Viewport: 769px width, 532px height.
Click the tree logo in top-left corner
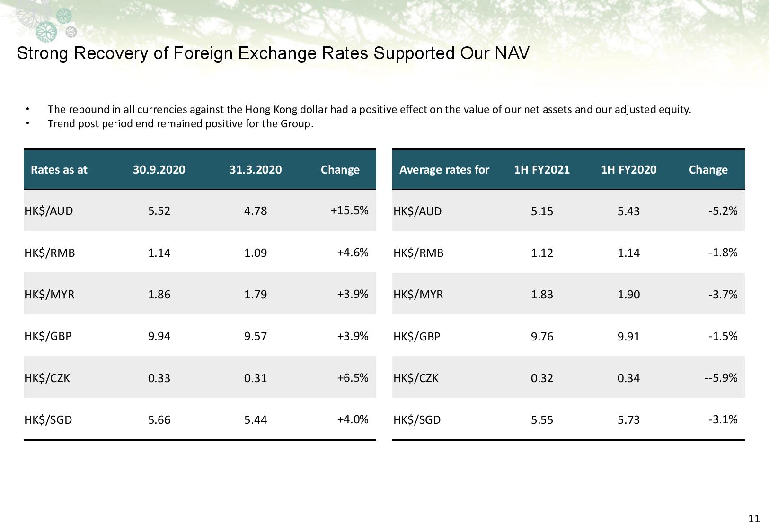point(46,21)
